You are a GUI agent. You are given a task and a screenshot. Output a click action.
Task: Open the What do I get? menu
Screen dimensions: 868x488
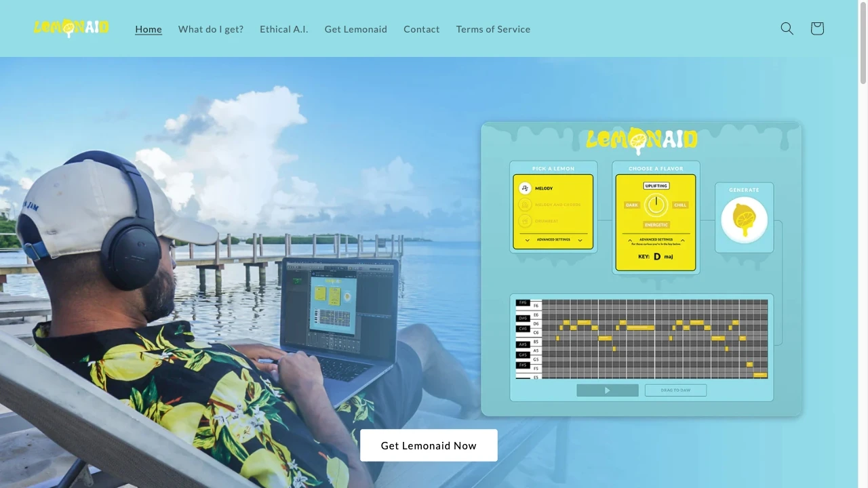tap(211, 29)
